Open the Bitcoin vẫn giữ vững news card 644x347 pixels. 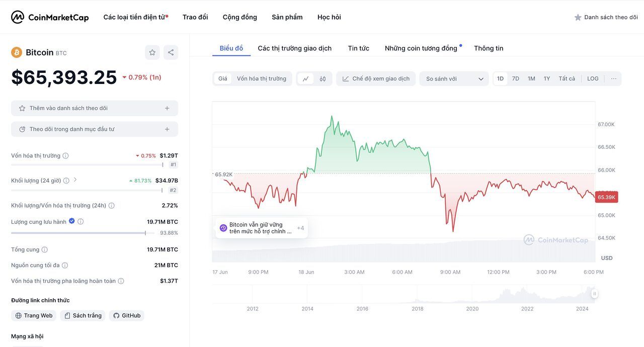262,228
